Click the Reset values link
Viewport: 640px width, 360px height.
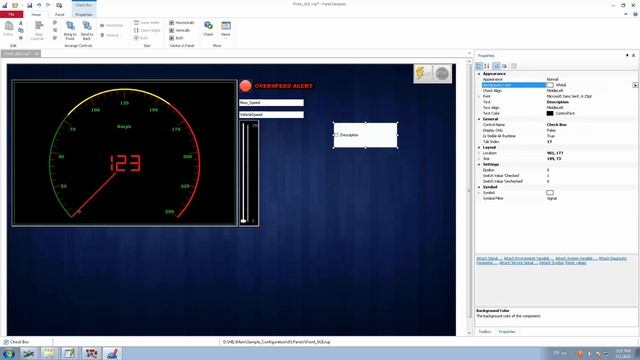576,263
